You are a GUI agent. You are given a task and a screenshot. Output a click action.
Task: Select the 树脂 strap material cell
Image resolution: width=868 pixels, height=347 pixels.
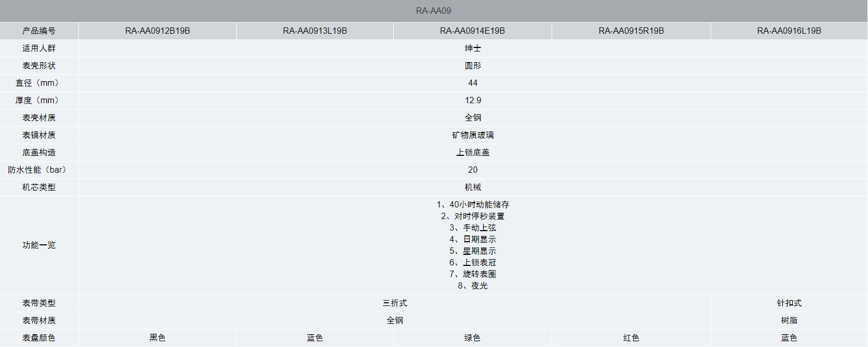[x=789, y=320]
